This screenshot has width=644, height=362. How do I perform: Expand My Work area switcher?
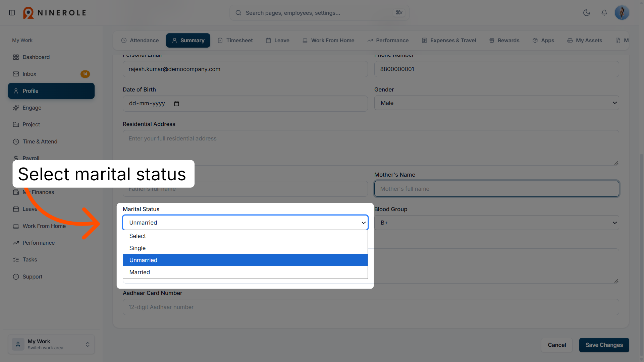tap(51, 344)
